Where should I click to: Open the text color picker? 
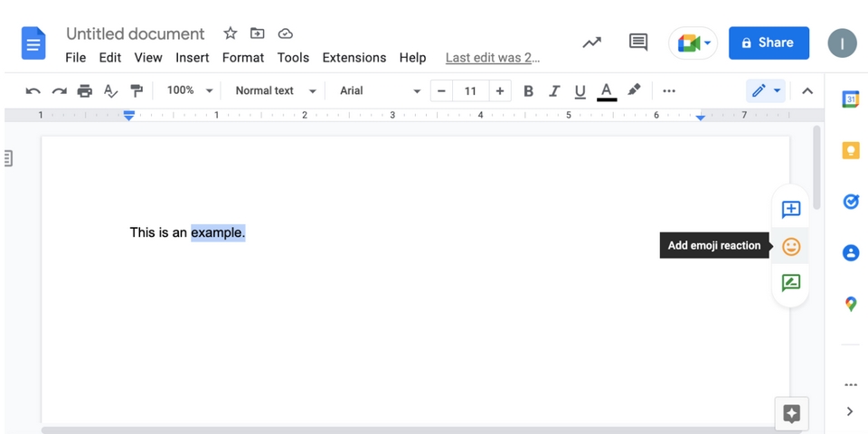(x=607, y=90)
